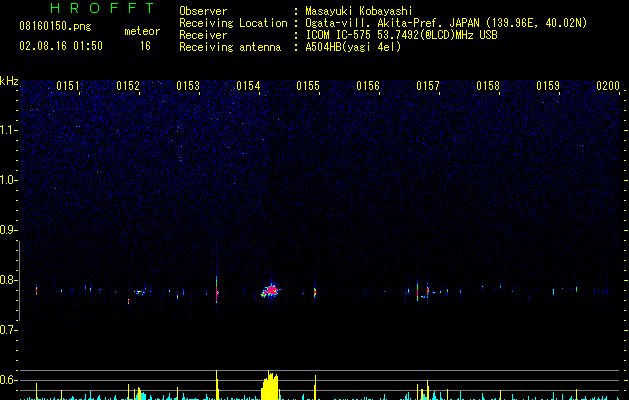Click the 0154 time marker

[x=248, y=86]
